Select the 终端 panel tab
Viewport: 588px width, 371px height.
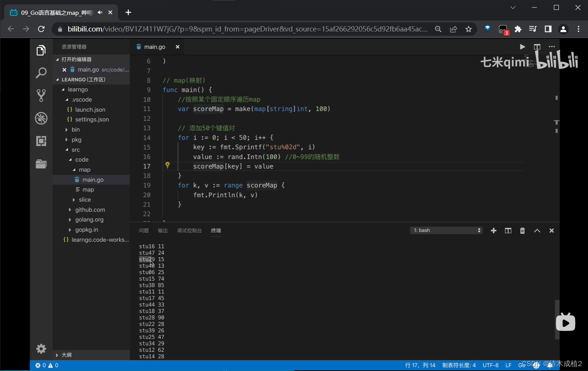[216, 231]
